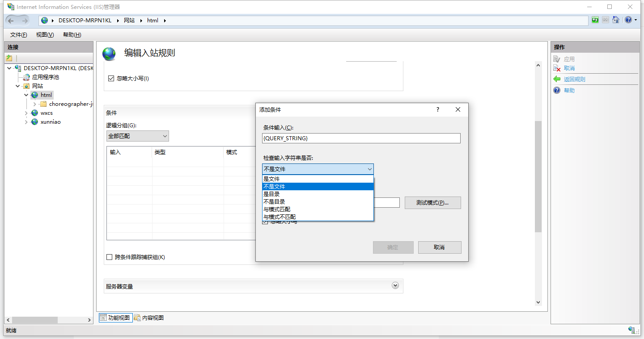The height and width of the screenshot is (339, 644).
Task: Uncheck the 忽略大小写(I) checkbox
Action: (x=111, y=78)
